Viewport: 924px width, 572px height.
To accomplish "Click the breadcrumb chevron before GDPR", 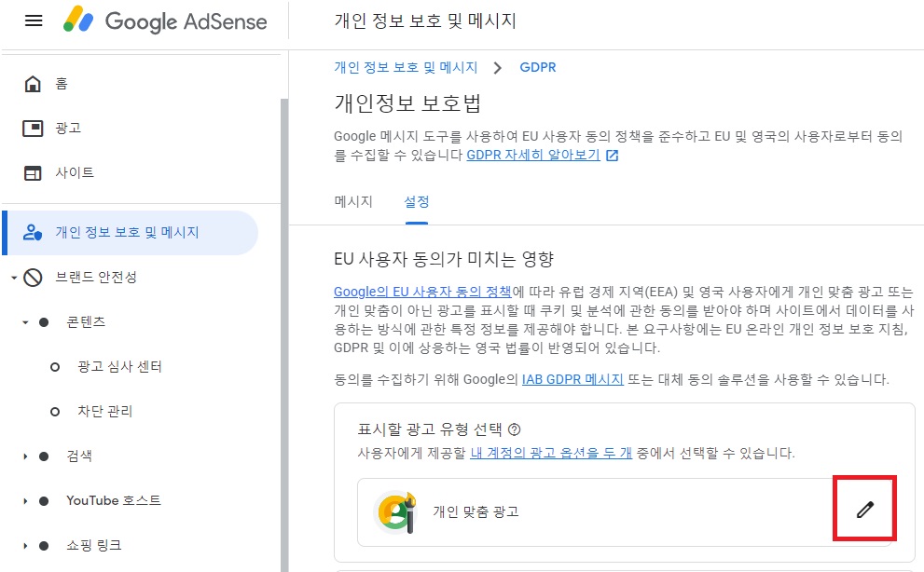I will (x=498, y=68).
